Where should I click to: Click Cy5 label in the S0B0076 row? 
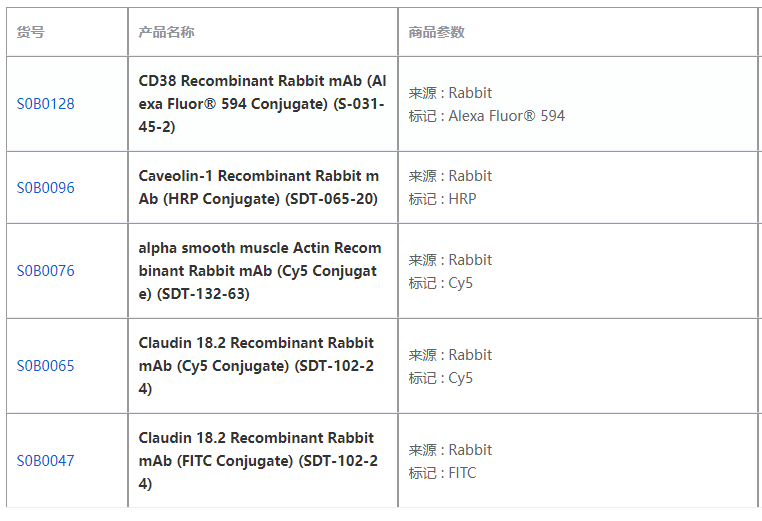click(x=460, y=283)
